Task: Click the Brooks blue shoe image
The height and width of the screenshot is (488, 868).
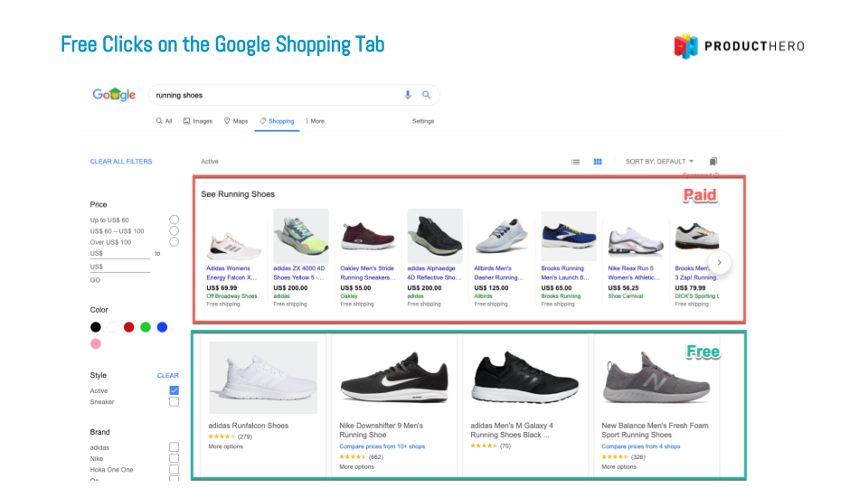Action: 569,236
